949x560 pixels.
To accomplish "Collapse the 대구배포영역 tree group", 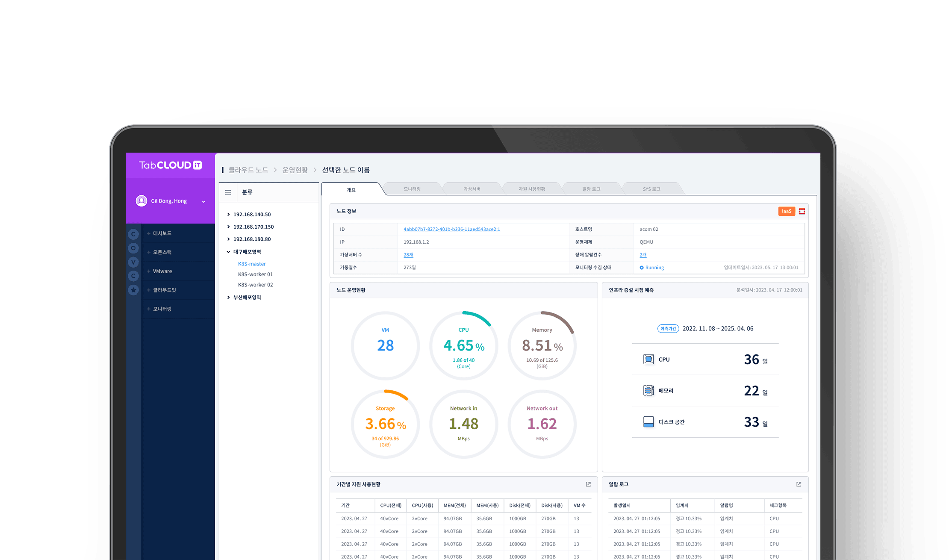I will (229, 252).
